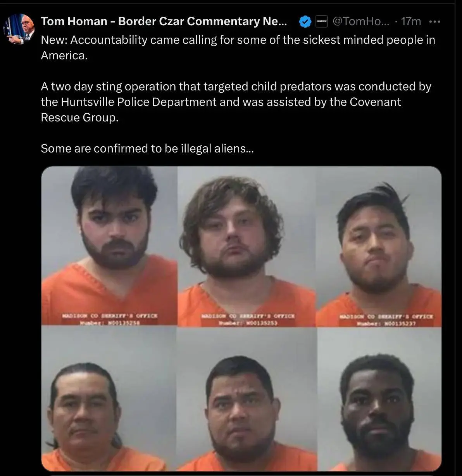The height and width of the screenshot is (476, 462).
Task: Click the paragraph mentioning Huntsville Police Department
Action: (236, 102)
